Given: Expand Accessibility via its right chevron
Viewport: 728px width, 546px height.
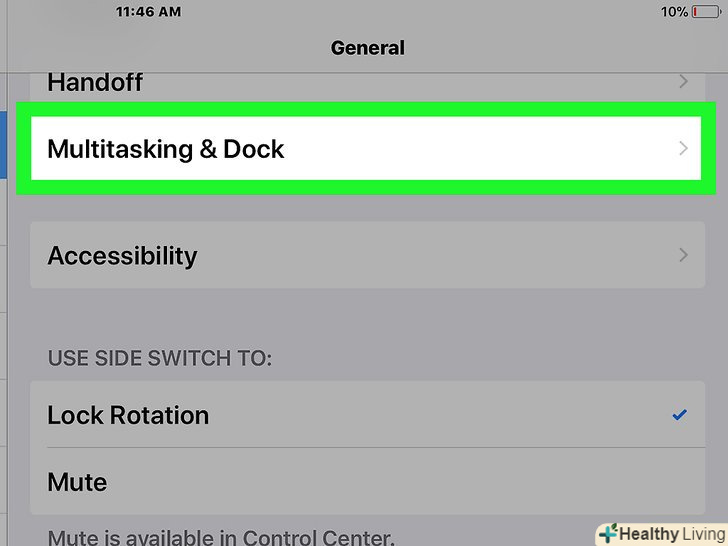Looking at the screenshot, I should [x=683, y=255].
